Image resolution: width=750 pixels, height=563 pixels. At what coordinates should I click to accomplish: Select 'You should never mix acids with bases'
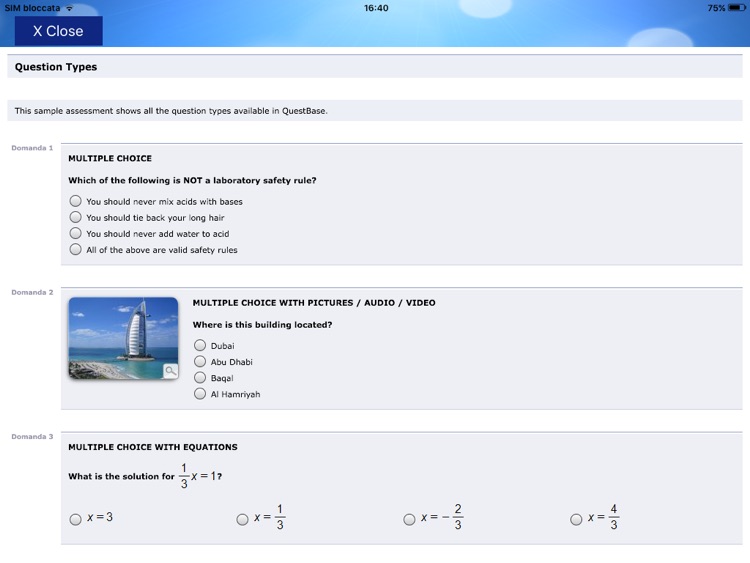pos(76,200)
